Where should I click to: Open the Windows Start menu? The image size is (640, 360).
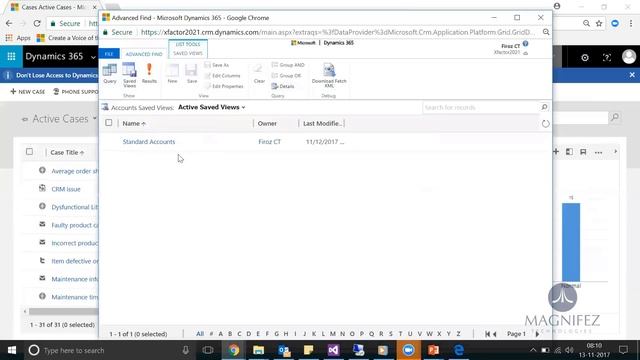12,350
